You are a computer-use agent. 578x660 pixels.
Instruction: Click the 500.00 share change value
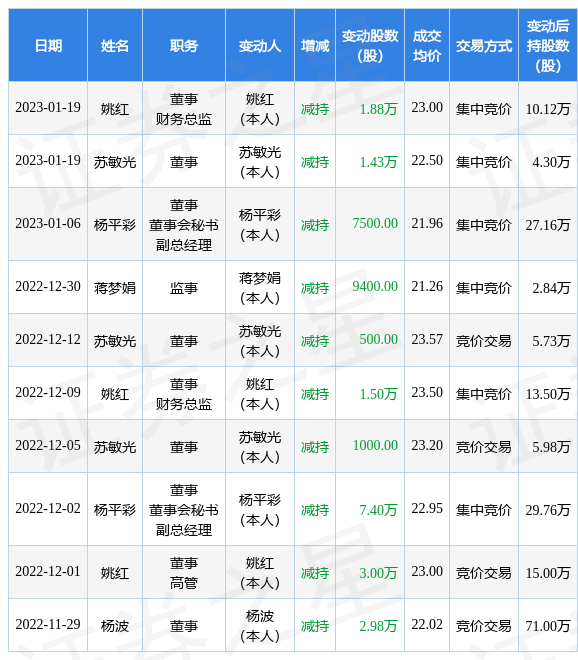[x=378, y=340]
